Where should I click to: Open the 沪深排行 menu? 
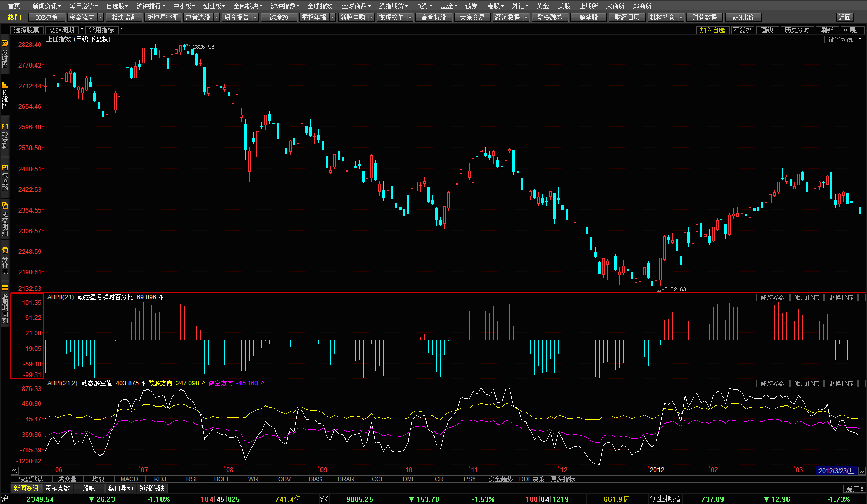[151, 6]
